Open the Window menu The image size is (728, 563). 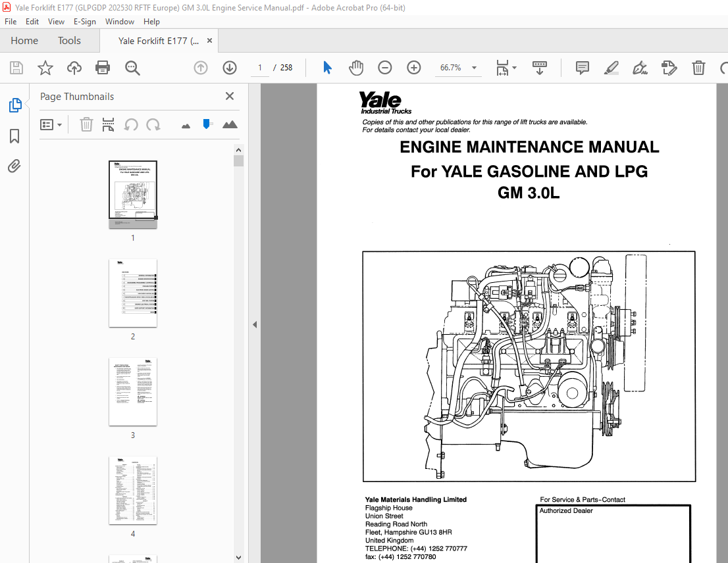coord(119,21)
